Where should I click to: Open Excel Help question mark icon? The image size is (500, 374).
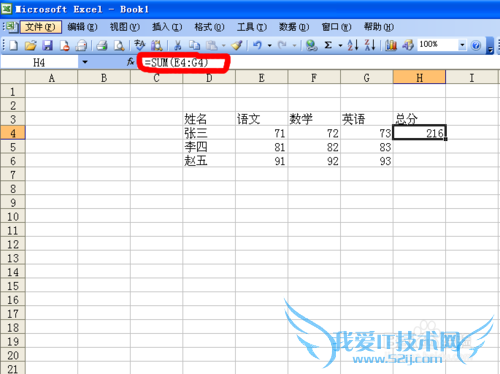point(476,45)
